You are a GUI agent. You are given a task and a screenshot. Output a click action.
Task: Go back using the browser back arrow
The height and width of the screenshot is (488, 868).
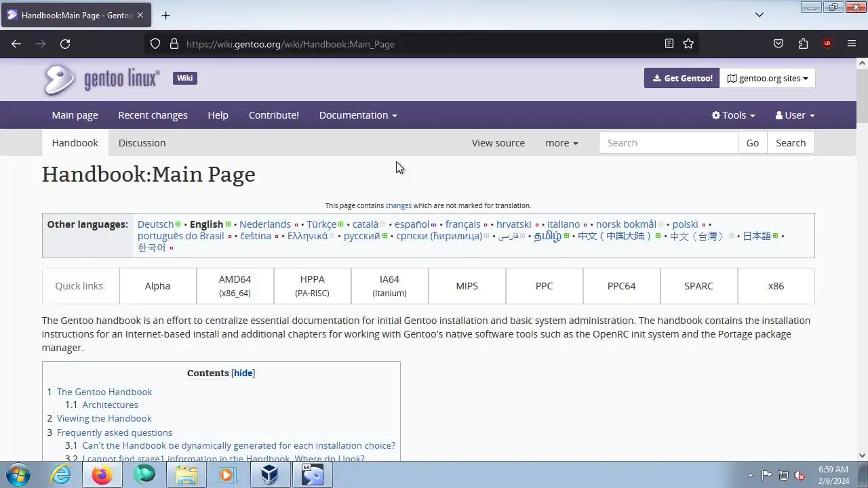(x=16, y=44)
